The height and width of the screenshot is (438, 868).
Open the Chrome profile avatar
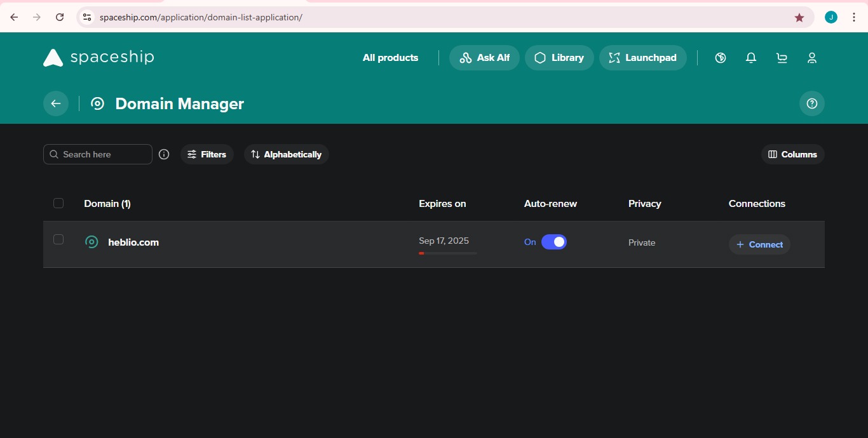(x=831, y=17)
